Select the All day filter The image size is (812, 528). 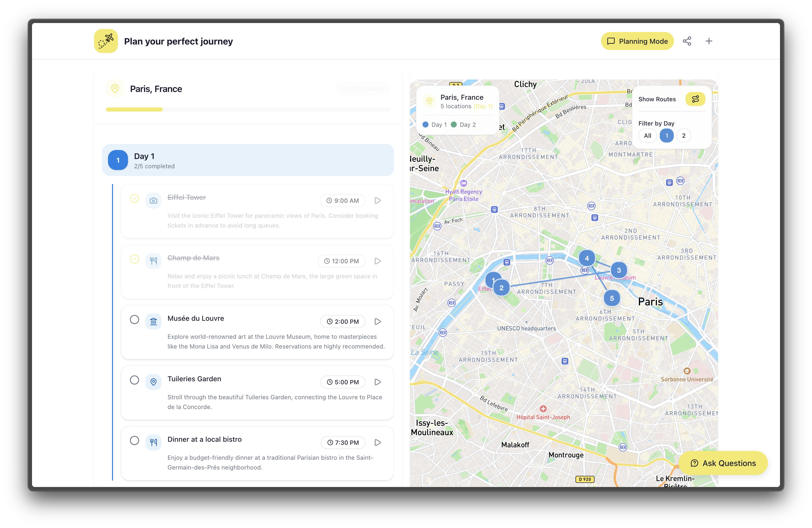(x=647, y=135)
